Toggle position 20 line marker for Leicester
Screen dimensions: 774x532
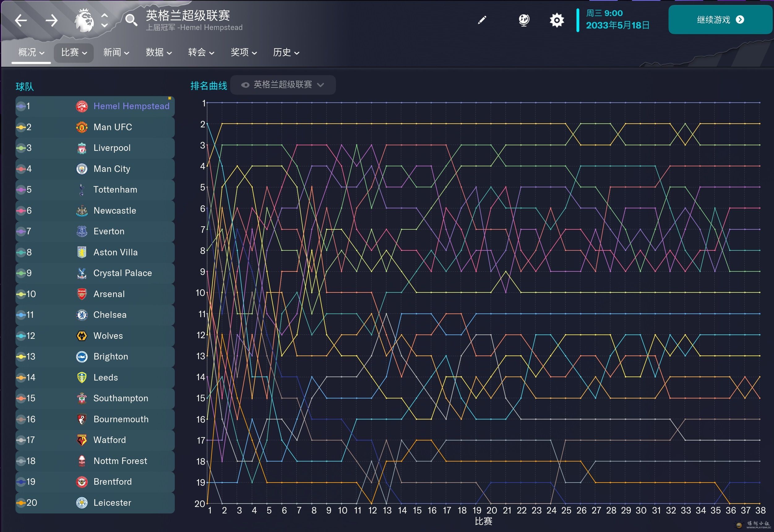coord(21,503)
